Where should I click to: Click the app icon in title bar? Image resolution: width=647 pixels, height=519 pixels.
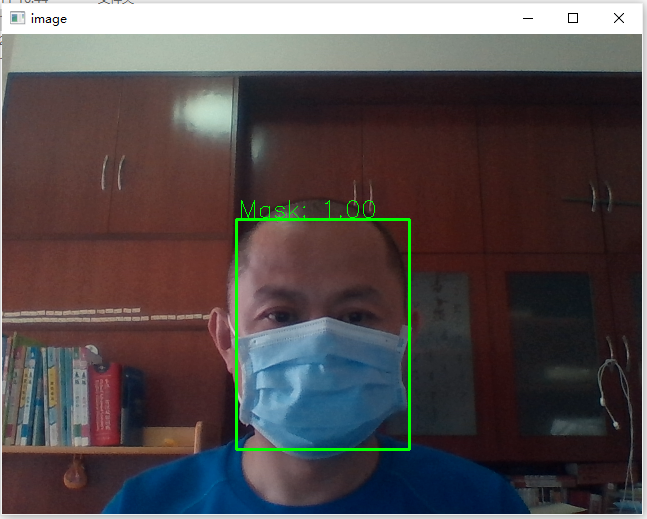tap(17, 18)
